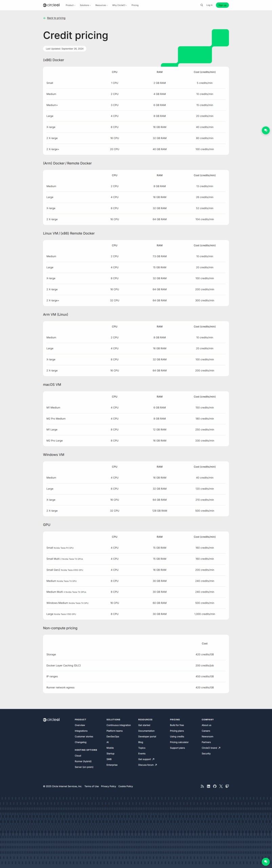The height and width of the screenshot is (868, 272).
Task: Open the GitHub icon in footer
Action: coord(215,786)
